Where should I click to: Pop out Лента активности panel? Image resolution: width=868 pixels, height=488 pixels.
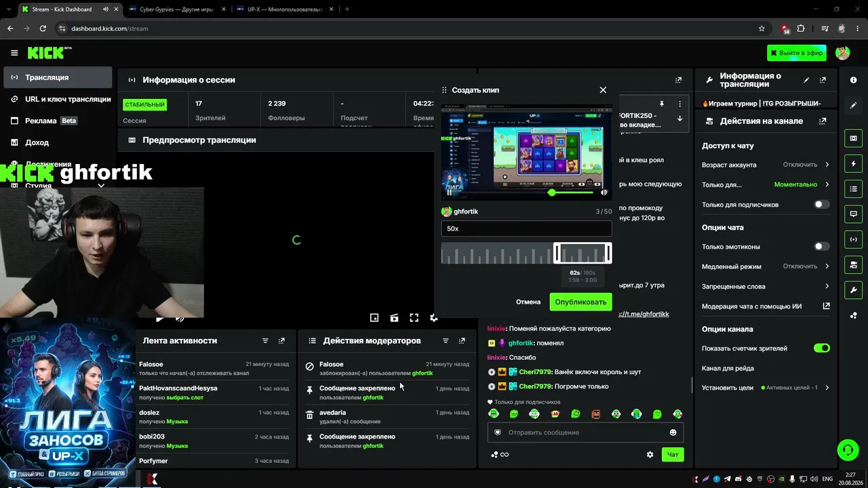(x=281, y=341)
